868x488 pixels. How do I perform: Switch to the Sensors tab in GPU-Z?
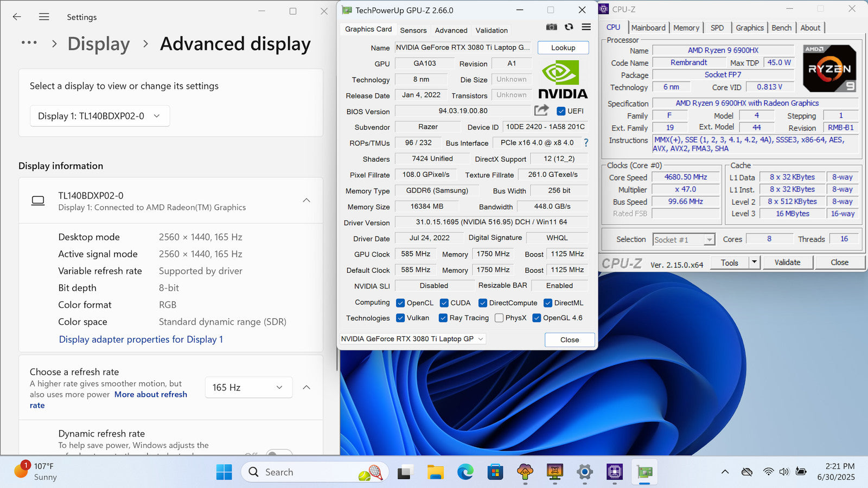click(413, 30)
